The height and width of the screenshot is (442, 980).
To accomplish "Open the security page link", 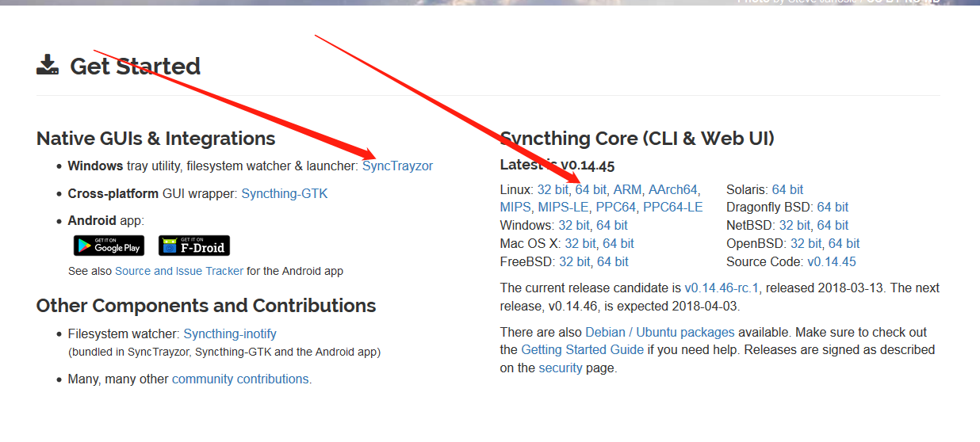I will pos(561,368).
